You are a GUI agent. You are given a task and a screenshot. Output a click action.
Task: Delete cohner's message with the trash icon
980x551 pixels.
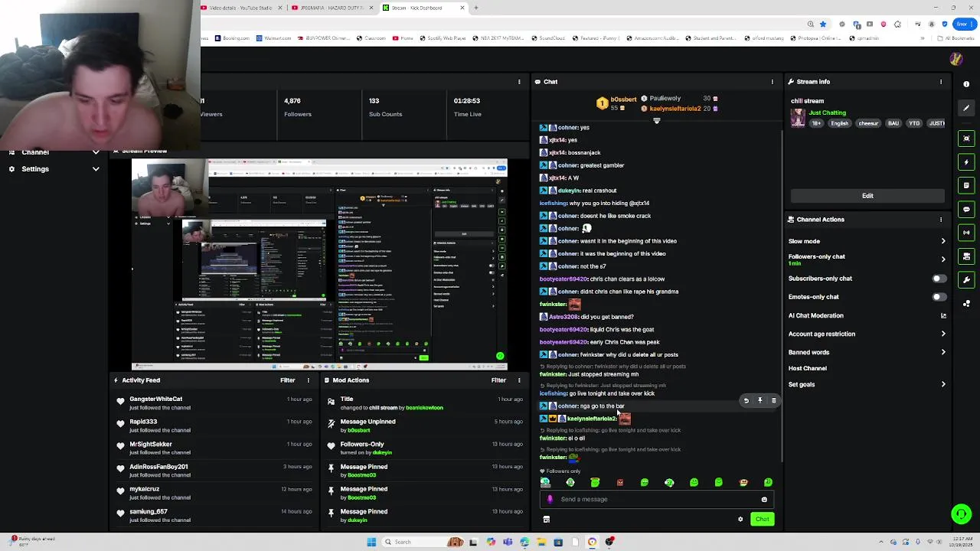[773, 400]
